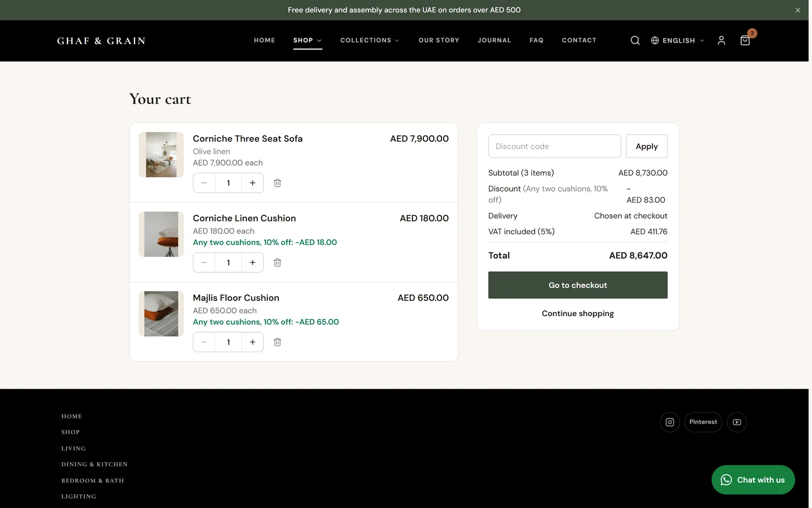The image size is (812, 508).
Task: Open the English language selector
Action: tap(678, 41)
